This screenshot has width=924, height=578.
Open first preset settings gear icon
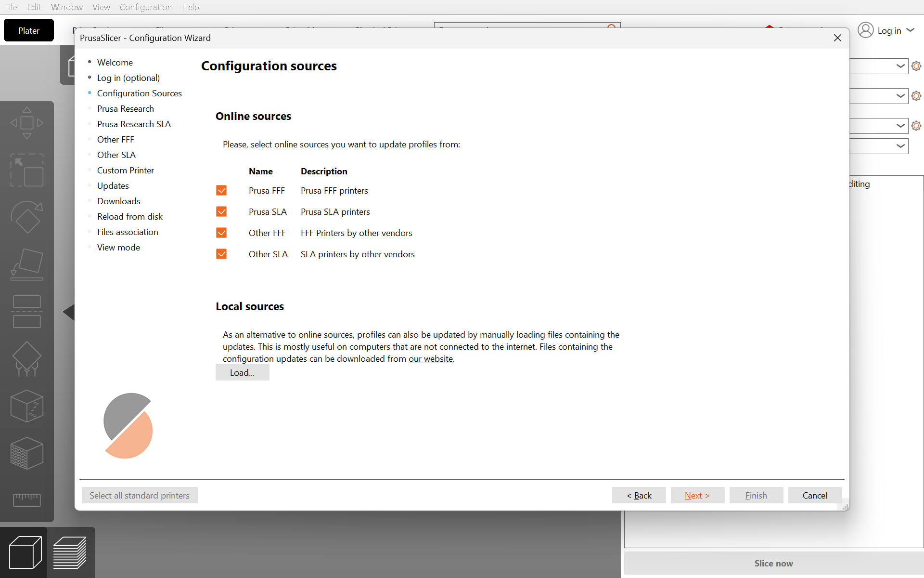pyautogui.click(x=916, y=66)
